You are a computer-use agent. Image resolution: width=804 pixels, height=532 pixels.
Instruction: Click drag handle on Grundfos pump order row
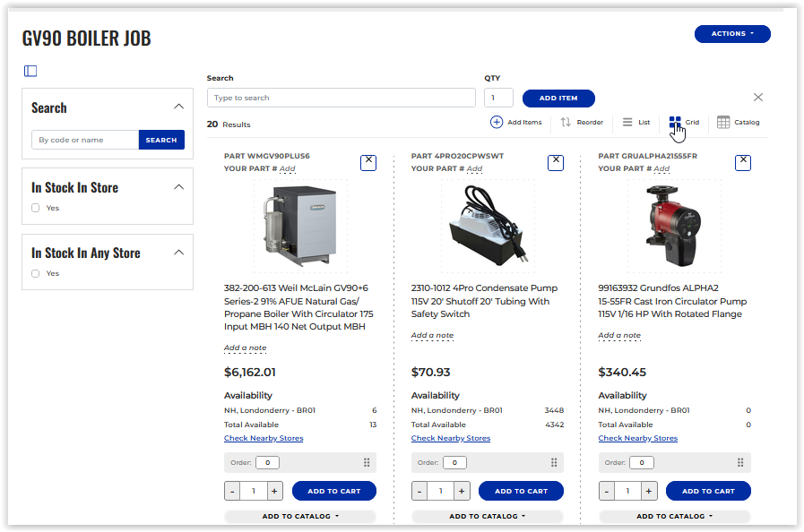pos(740,462)
